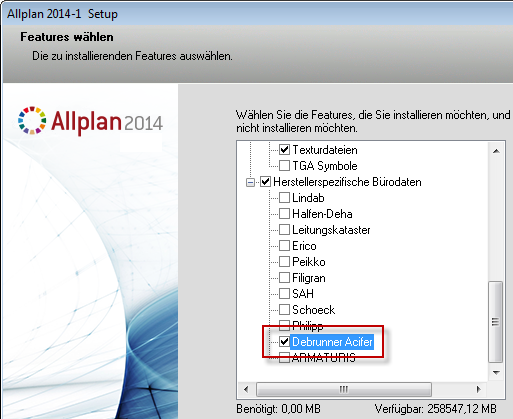
Task: Check the Halfen-Deha checkbox
Action: (x=284, y=214)
